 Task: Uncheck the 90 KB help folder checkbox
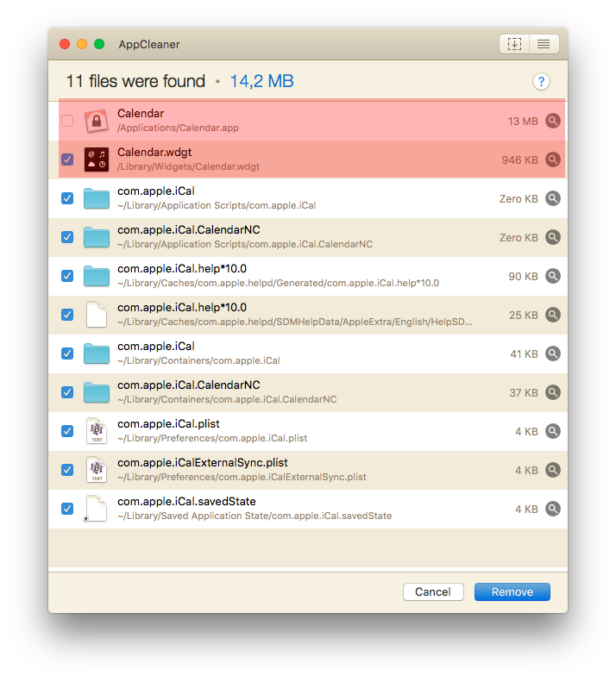[67, 276]
